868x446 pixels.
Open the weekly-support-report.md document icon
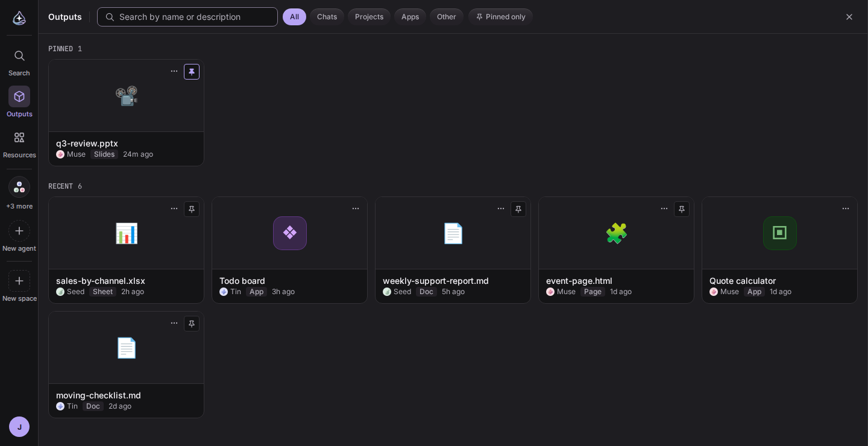453,233
